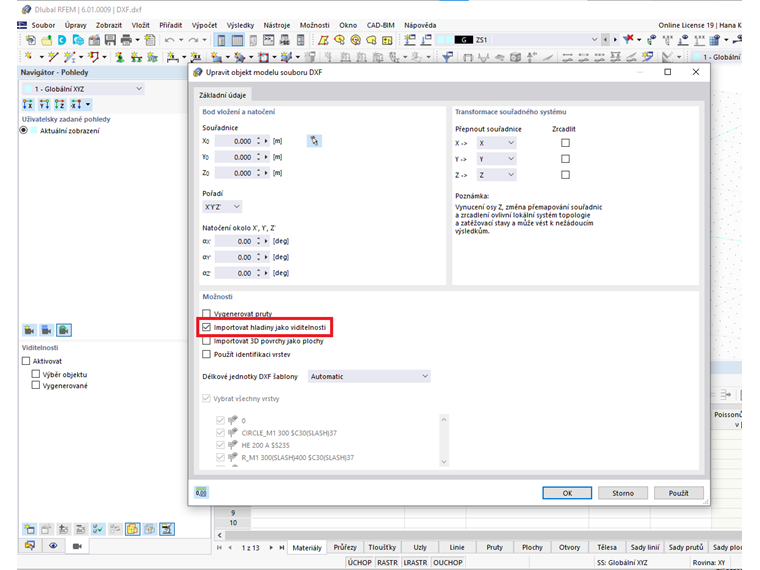Click the OK button in the dialog

click(567, 493)
